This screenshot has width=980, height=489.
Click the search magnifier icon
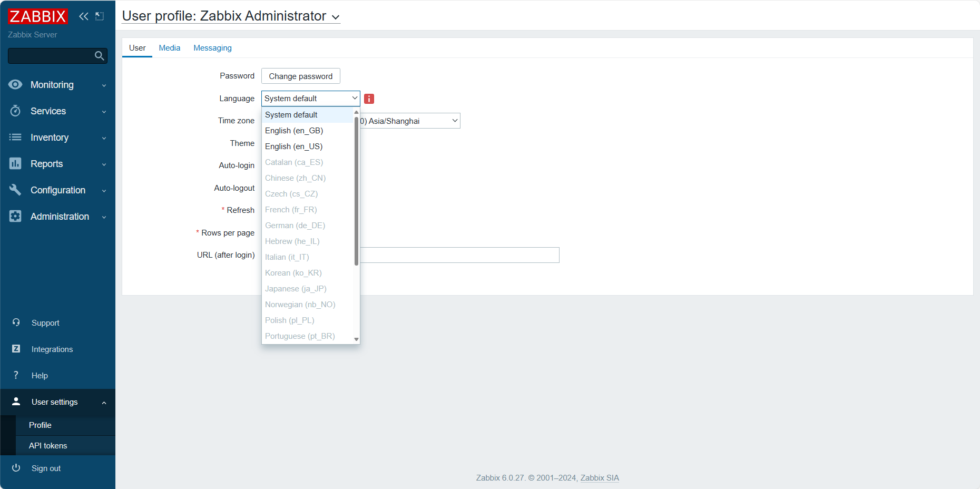[99, 56]
